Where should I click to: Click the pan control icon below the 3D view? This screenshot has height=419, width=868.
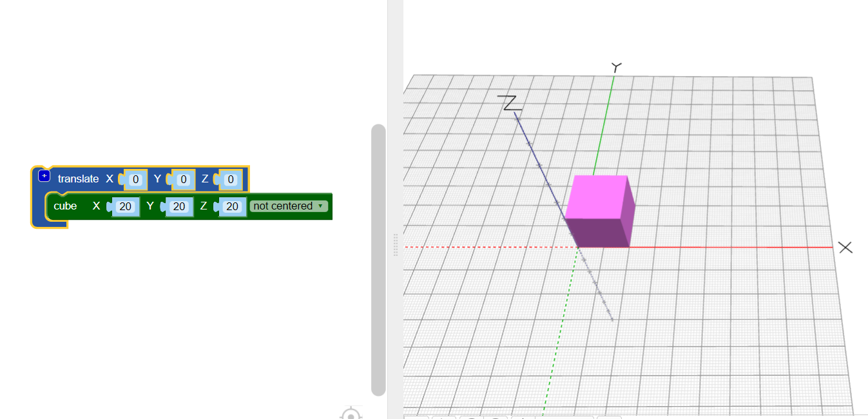[x=523, y=416]
